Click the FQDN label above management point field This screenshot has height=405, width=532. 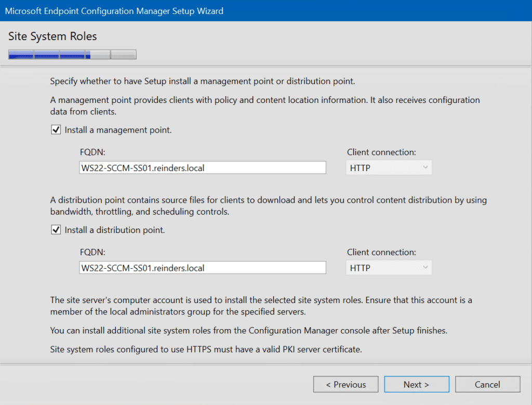tap(92, 152)
